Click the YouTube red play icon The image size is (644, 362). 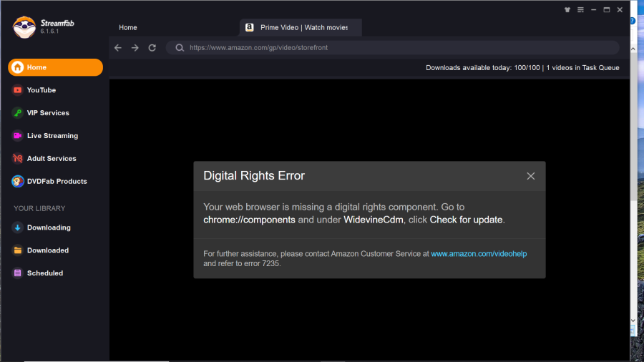(17, 90)
